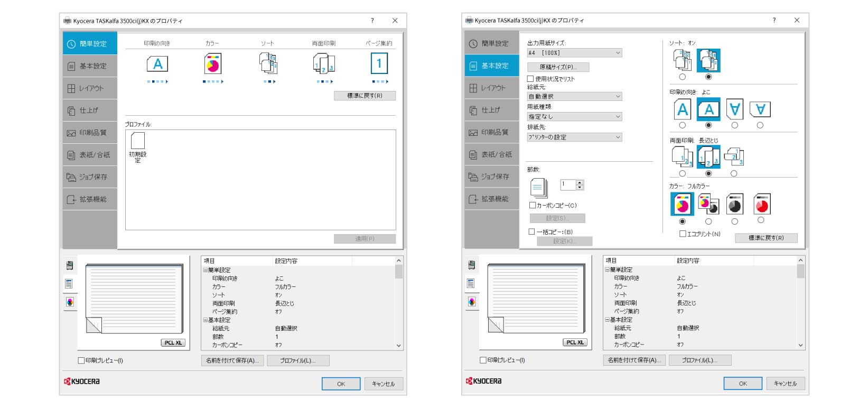Image resolution: width=868 pixels, height=408 pixels.
Task: Click the auto colour icon in right window
Action: click(x=708, y=204)
